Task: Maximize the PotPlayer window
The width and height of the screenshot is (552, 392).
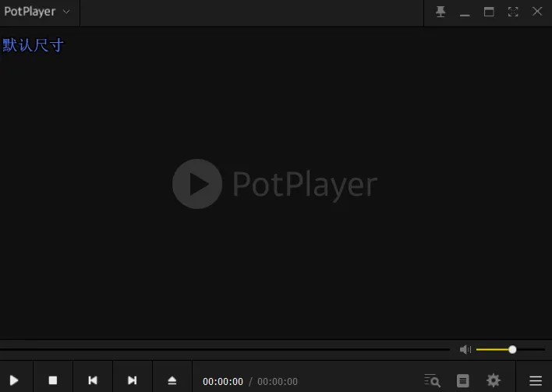Action: coord(489,12)
